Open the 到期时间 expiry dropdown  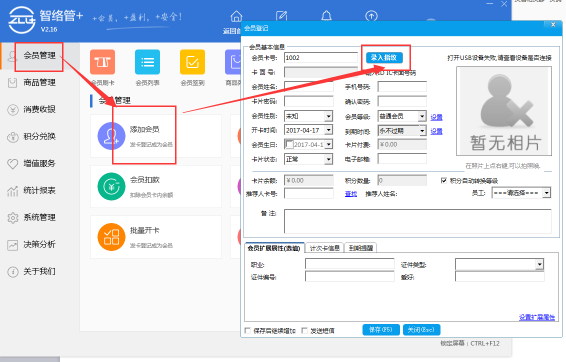coord(422,131)
